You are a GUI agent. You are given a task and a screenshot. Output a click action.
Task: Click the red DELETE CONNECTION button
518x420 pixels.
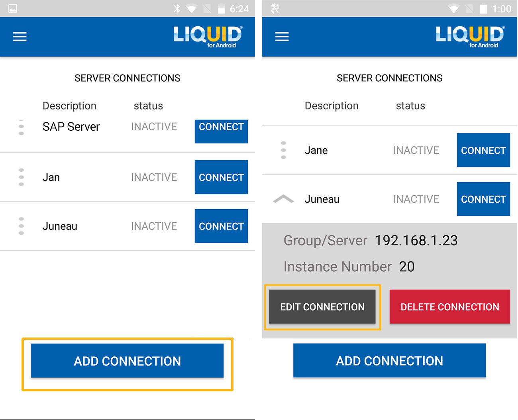pos(449,307)
